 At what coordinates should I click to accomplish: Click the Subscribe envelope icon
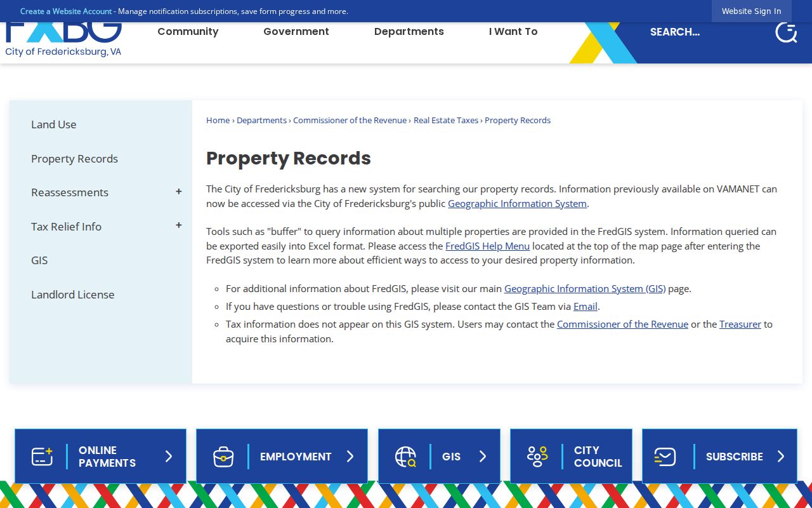665,456
